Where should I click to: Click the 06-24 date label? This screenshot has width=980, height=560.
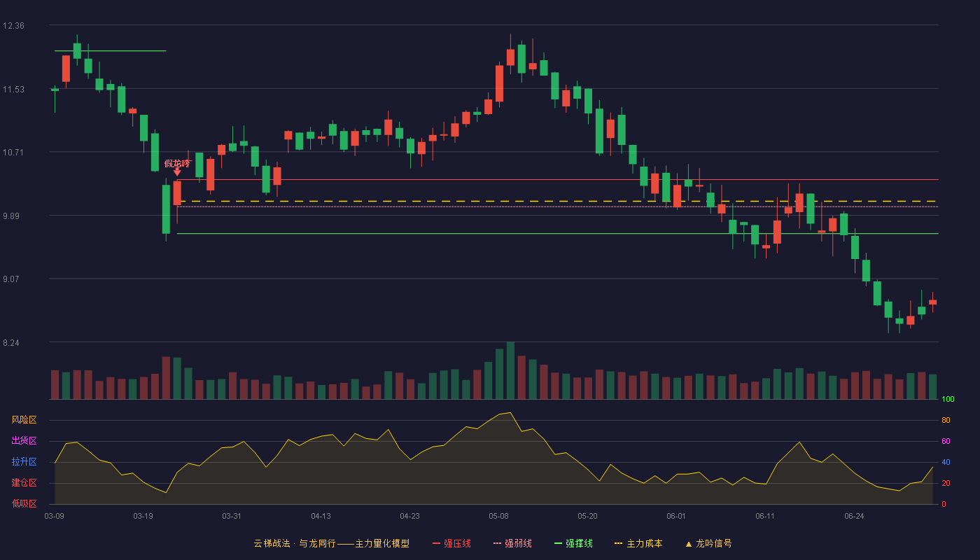coord(854,516)
